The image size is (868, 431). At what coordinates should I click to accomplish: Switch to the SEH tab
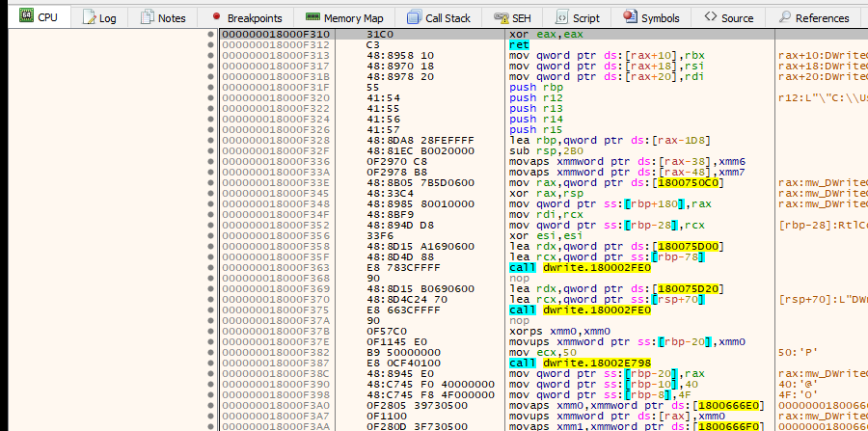pyautogui.click(x=512, y=17)
